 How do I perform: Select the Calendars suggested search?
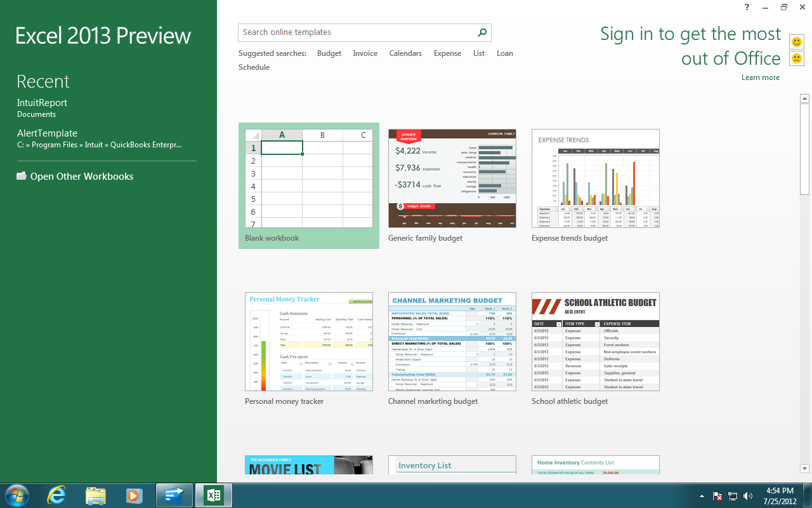(405, 53)
